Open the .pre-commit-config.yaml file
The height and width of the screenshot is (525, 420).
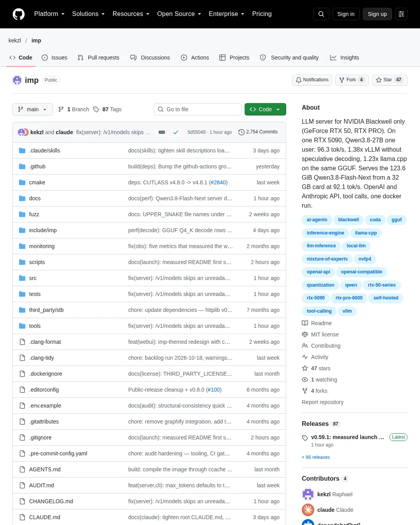tap(58, 453)
